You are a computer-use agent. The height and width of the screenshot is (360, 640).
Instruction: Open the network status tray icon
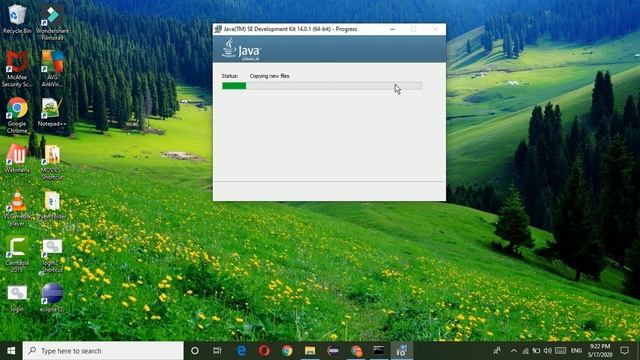pyautogui.click(x=525, y=351)
